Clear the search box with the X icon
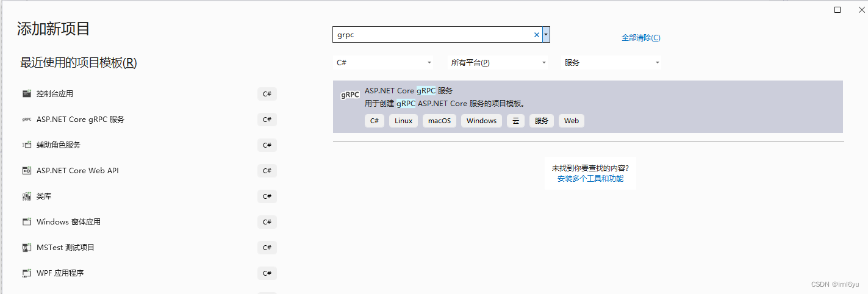 537,35
